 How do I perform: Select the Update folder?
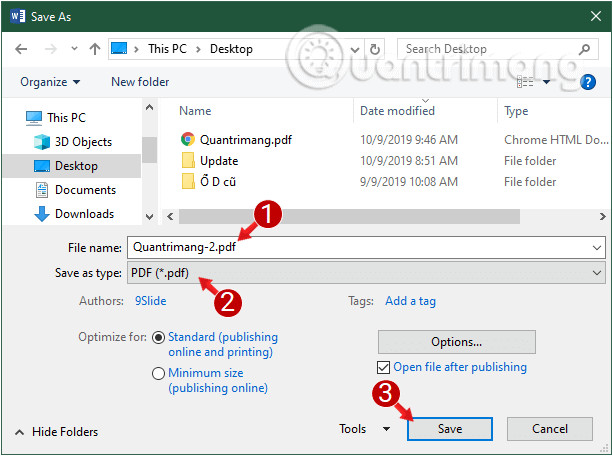pyautogui.click(x=219, y=161)
